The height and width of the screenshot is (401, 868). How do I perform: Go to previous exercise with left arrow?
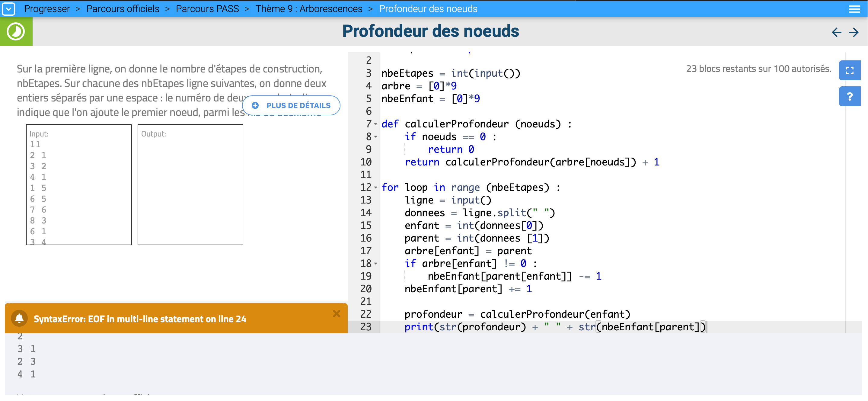point(836,32)
